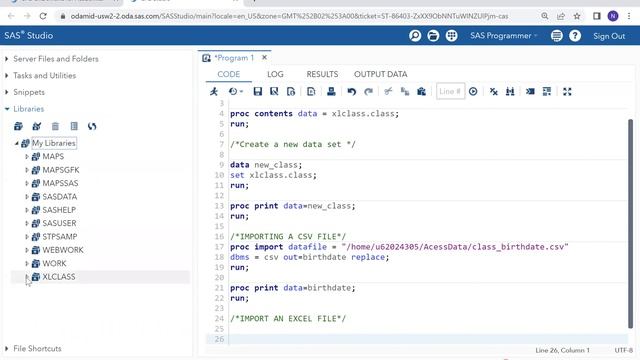The width and height of the screenshot is (640, 360).
Task: Select the WEBWORK library
Action: tap(63, 250)
